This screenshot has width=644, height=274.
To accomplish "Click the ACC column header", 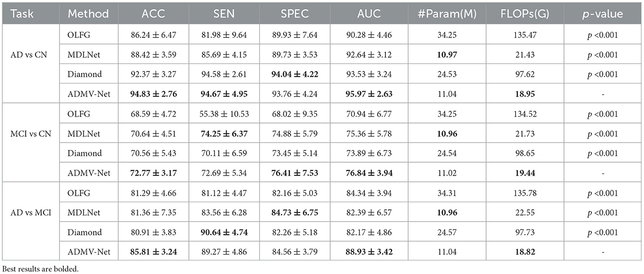I will click(153, 14).
